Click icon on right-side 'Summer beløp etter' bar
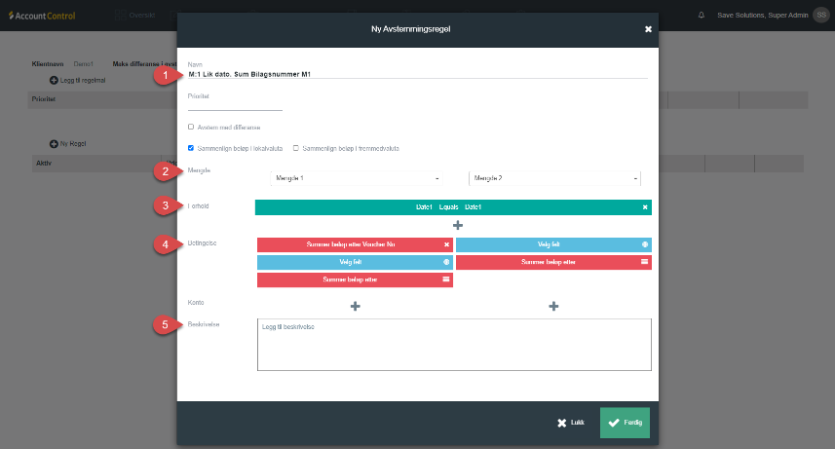 tap(645, 262)
